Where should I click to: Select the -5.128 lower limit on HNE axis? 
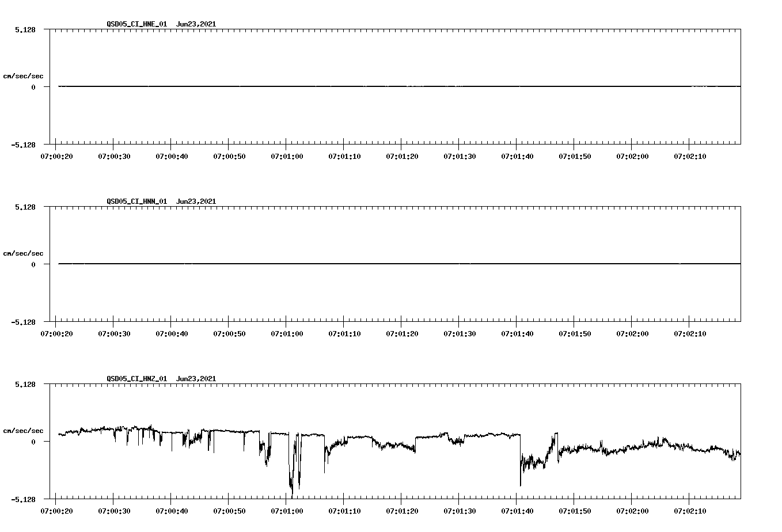click(24, 145)
